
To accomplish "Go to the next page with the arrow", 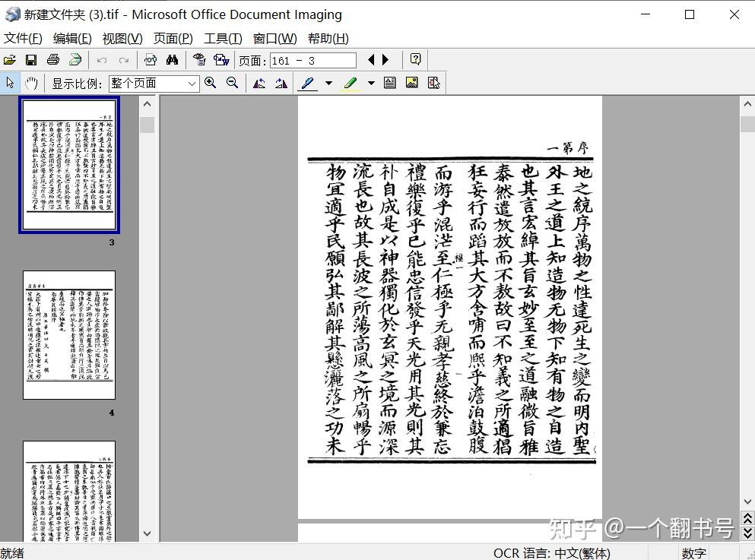I will click(384, 60).
